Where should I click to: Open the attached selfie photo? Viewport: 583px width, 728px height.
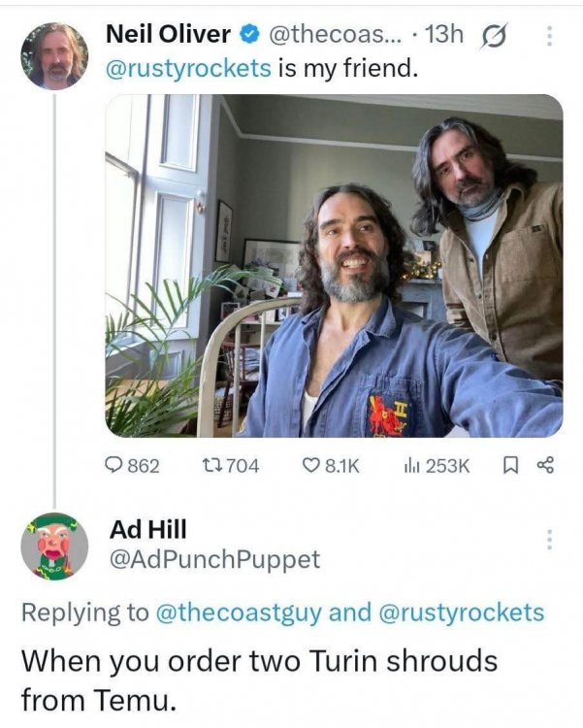point(334,265)
